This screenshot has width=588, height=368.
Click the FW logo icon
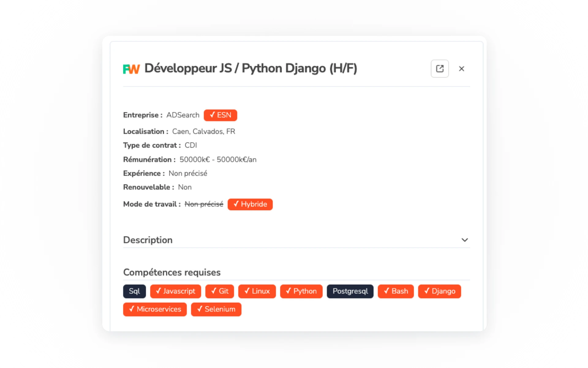(x=131, y=69)
